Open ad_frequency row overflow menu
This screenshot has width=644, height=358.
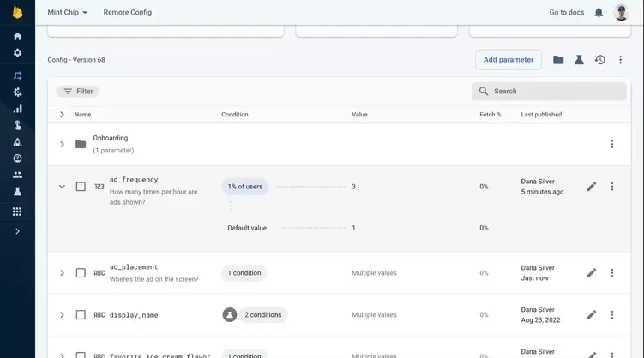(612, 187)
